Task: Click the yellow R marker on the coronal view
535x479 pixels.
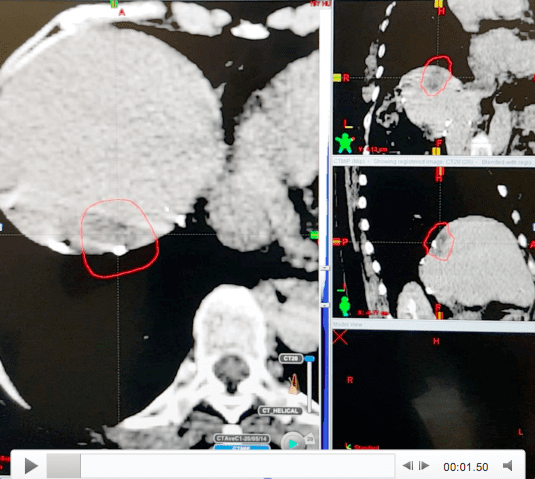Action: pos(337,78)
